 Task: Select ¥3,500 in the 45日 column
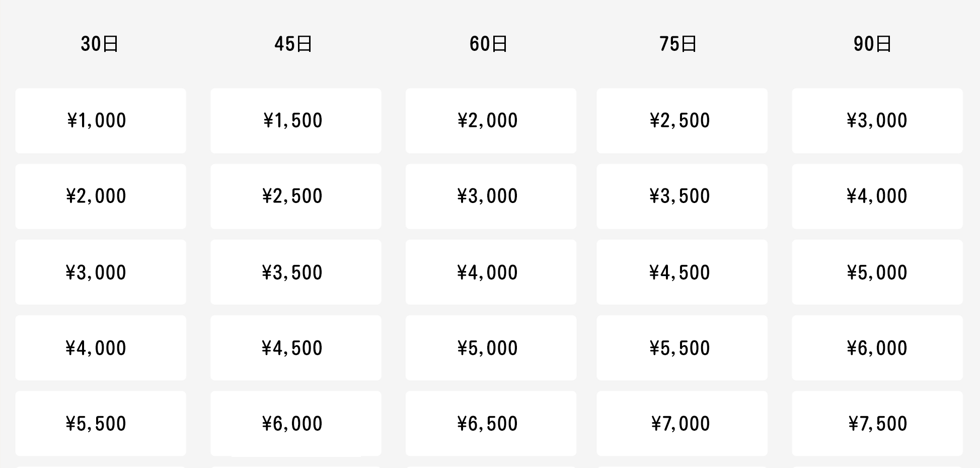pos(296,272)
